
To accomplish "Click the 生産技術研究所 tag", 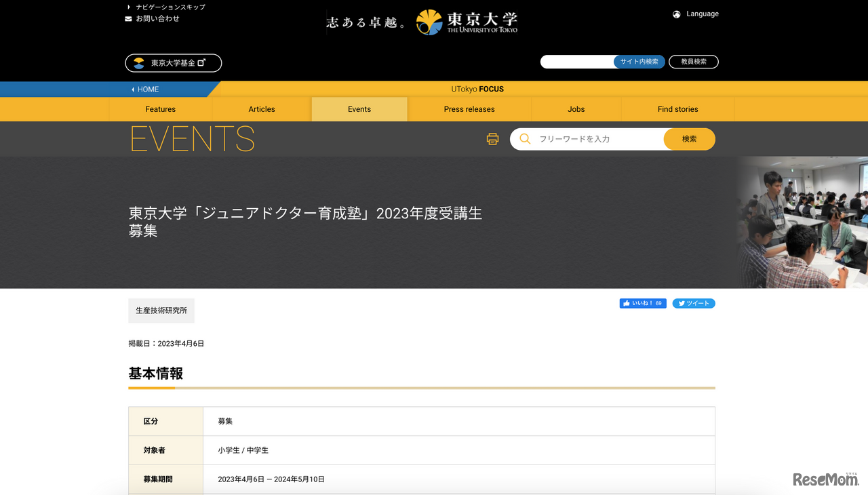I will tap(161, 311).
